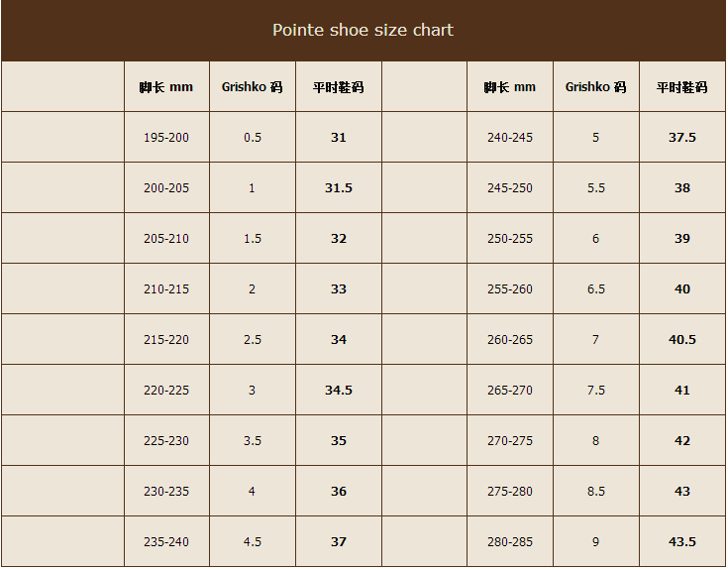
Task: Click the Grishko size 4.5 cell
Action: (253, 542)
